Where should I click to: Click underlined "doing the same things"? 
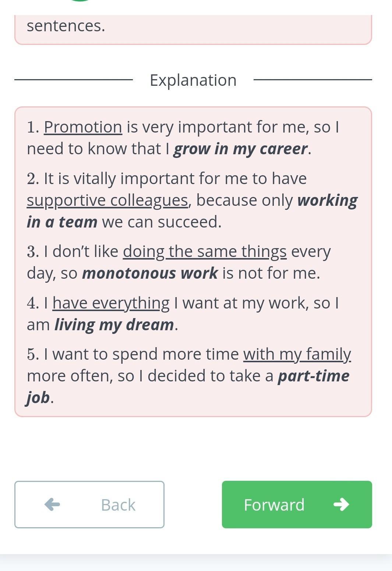click(x=205, y=251)
